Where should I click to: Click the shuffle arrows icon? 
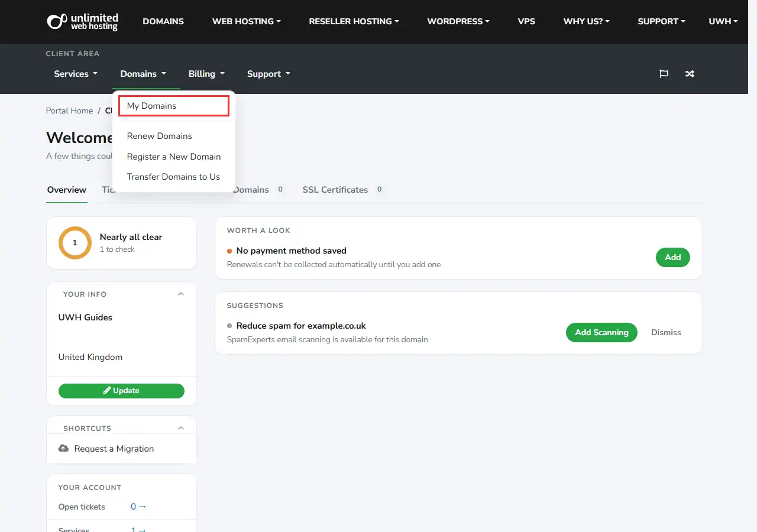[x=690, y=74]
